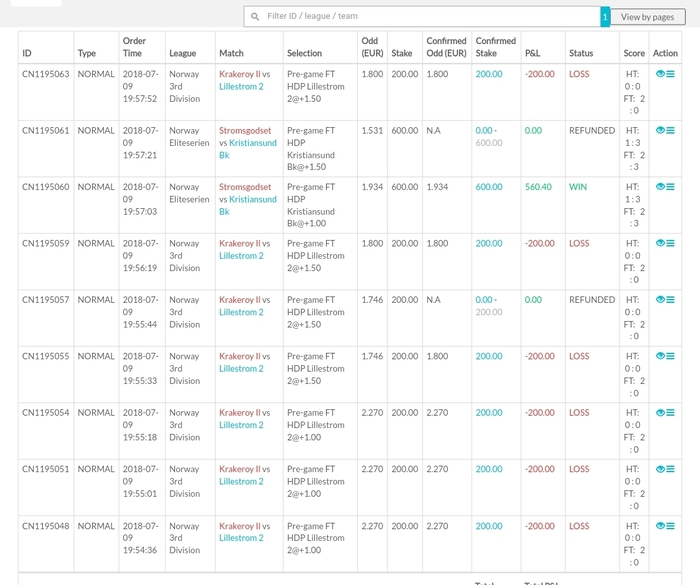Sort table by P&L column header
This screenshot has width=700, height=585.
[532, 53]
